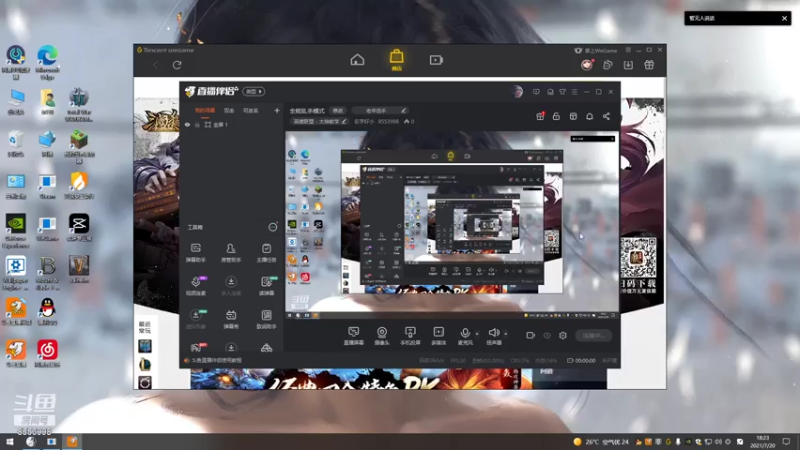This screenshot has height=450, width=800.
Task: Go back in WeGame navigation
Action: coord(155,65)
